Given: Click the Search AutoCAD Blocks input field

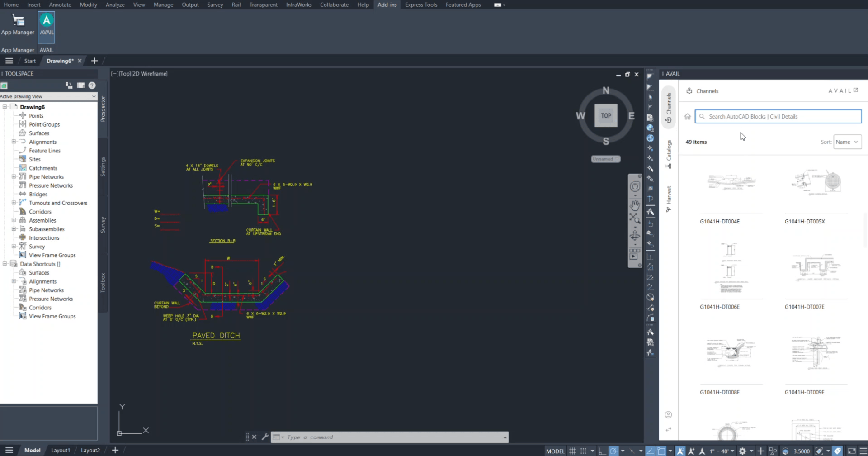Looking at the screenshot, I should (x=778, y=117).
